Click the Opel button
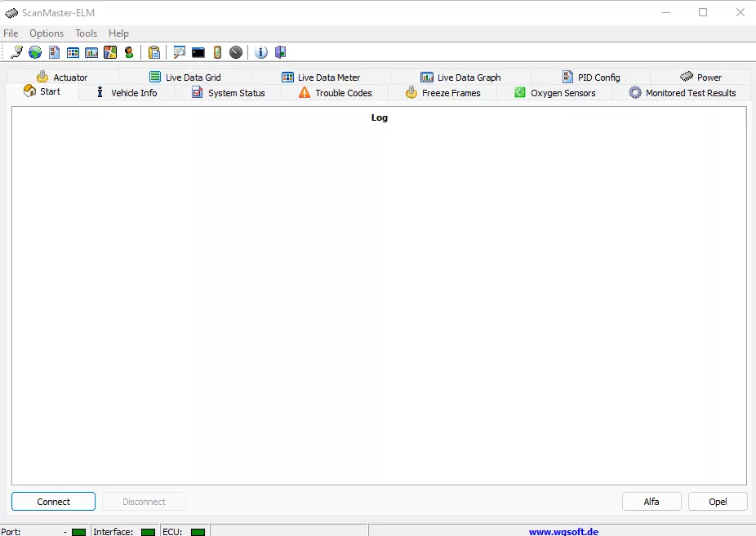The width and height of the screenshot is (756, 536). coord(717,501)
